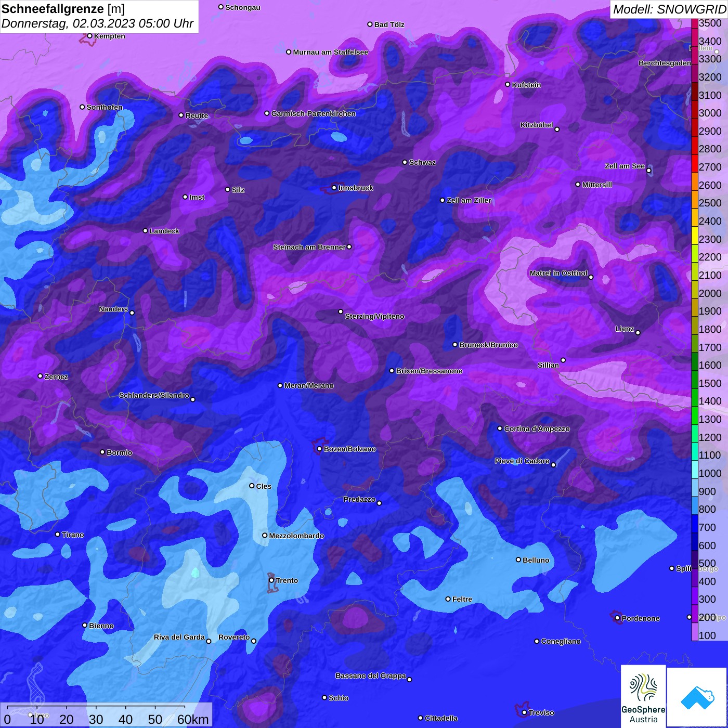This screenshot has height=728, width=728.
Task: Click the Reutte label
Action: tap(197, 115)
